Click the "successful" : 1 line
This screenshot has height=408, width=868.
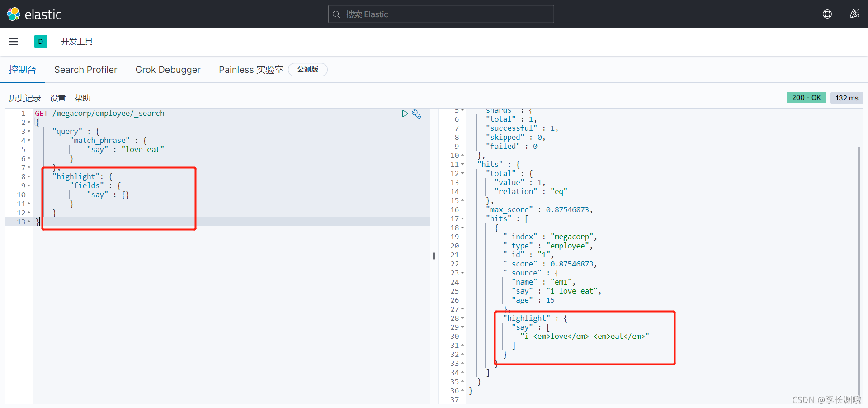(522, 128)
